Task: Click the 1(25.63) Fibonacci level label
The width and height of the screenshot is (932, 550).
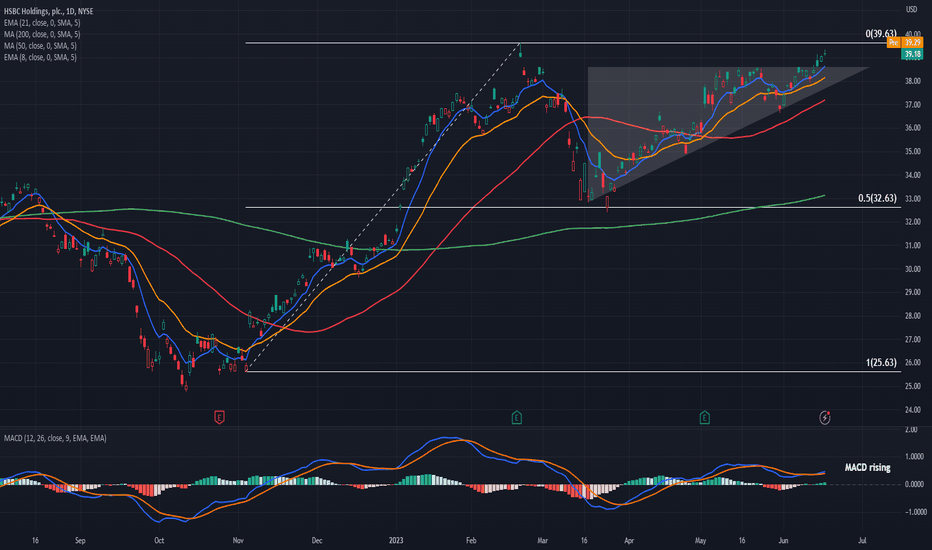Action: pyautogui.click(x=881, y=363)
